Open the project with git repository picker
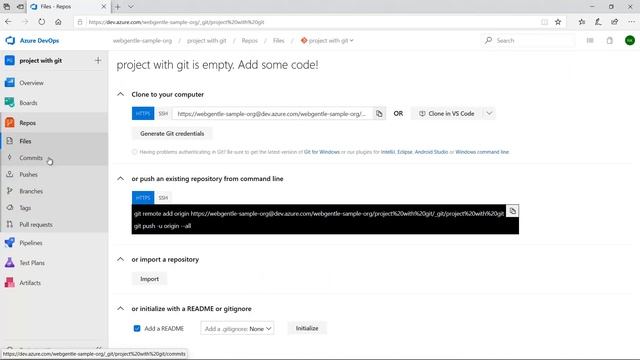 click(327, 40)
